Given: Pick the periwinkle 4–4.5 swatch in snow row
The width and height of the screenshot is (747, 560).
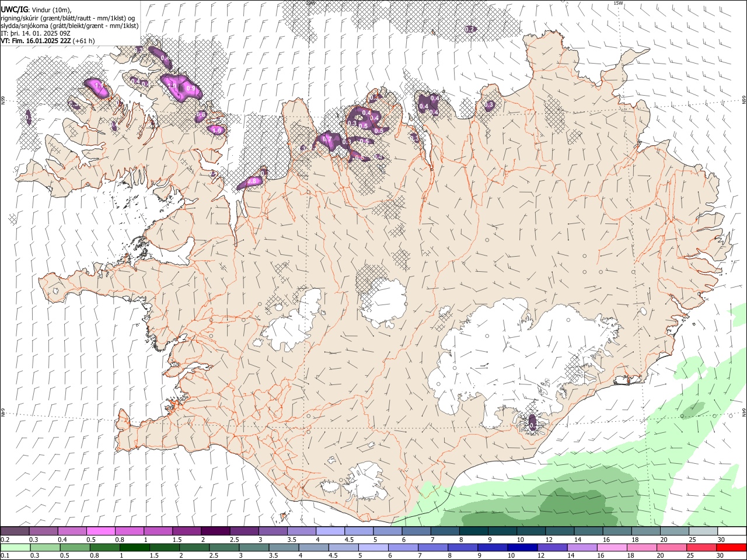Looking at the screenshot, I should point(330,531).
